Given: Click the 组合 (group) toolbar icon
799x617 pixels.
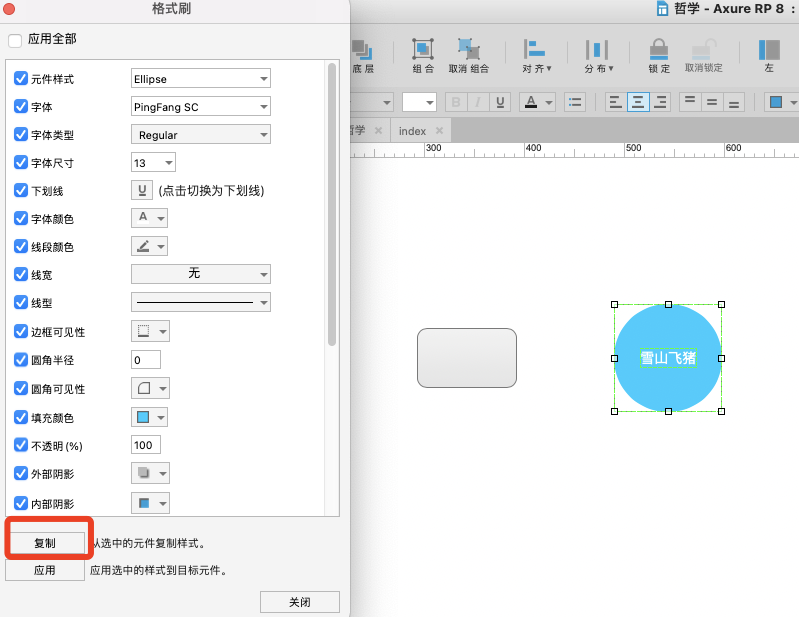Looking at the screenshot, I should click(x=423, y=50).
